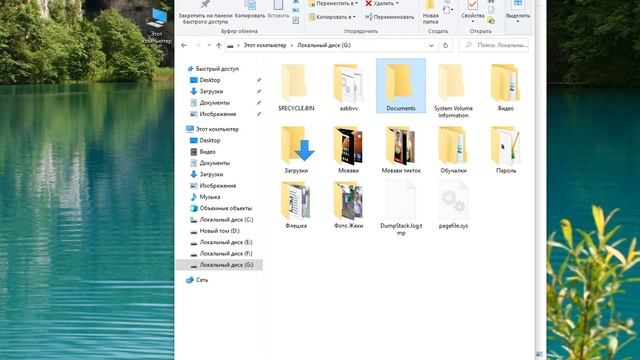Select Быстрый доступ in navigation pane
640x360 pixels.
[x=217, y=69]
